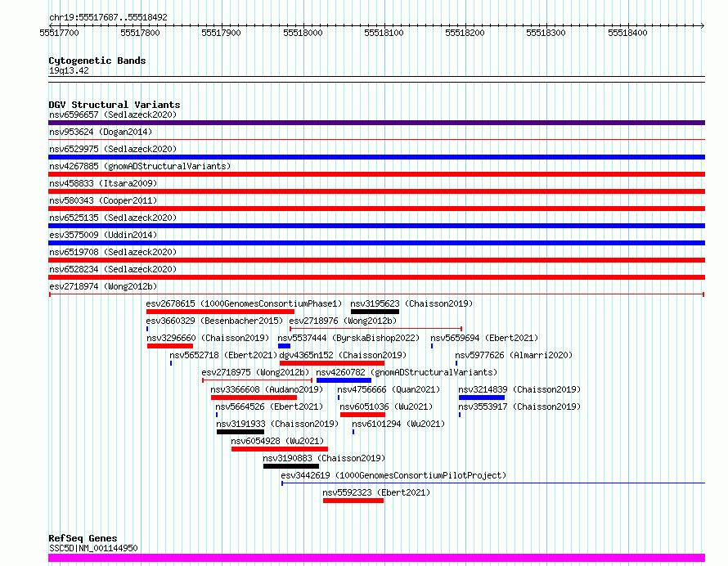
Task: Click the 55518000 ruler position
Action: tap(303, 33)
